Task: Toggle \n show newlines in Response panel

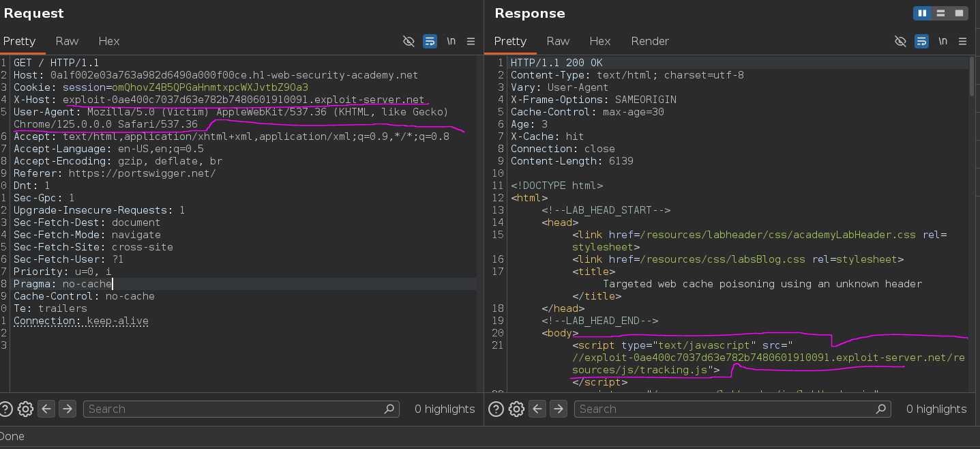Action: tap(942, 42)
